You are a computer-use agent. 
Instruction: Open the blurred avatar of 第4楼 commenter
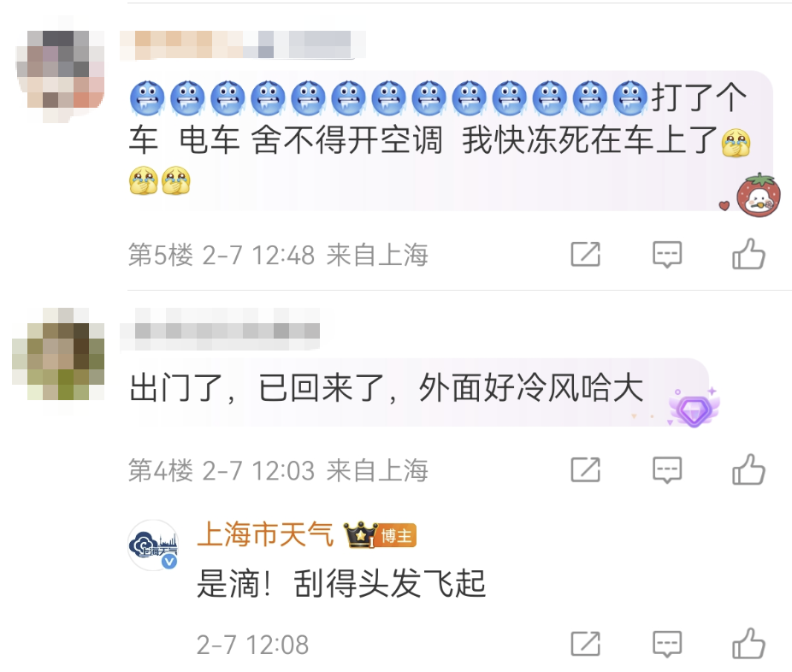pyautogui.click(x=59, y=354)
